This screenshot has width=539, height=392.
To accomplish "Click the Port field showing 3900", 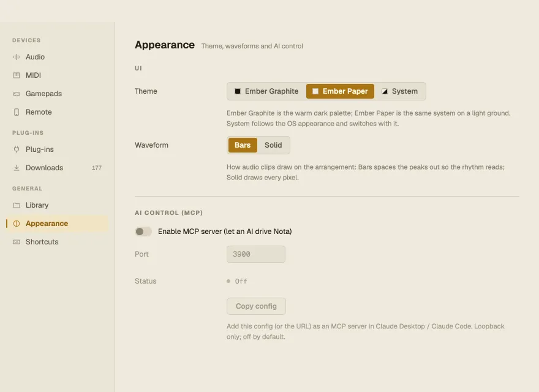I will click(256, 254).
